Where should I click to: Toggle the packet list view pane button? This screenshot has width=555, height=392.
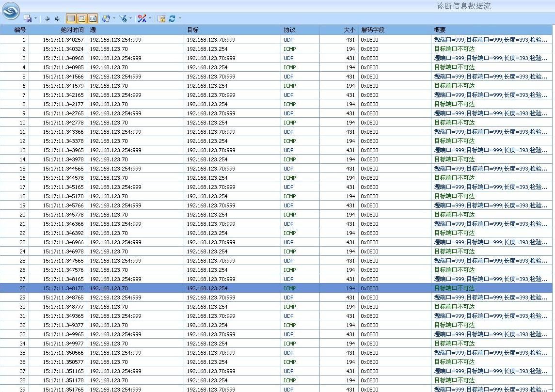coord(71,18)
